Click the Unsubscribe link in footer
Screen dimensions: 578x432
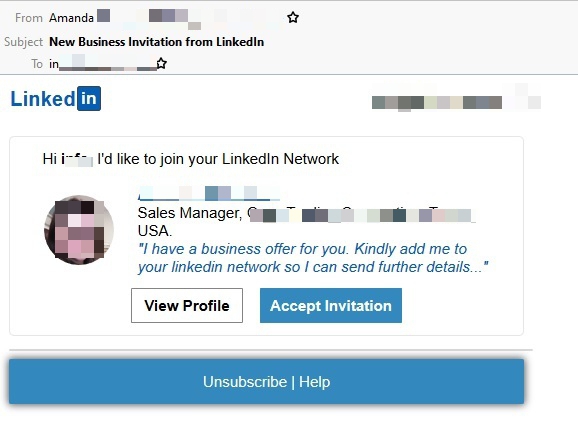pos(245,382)
